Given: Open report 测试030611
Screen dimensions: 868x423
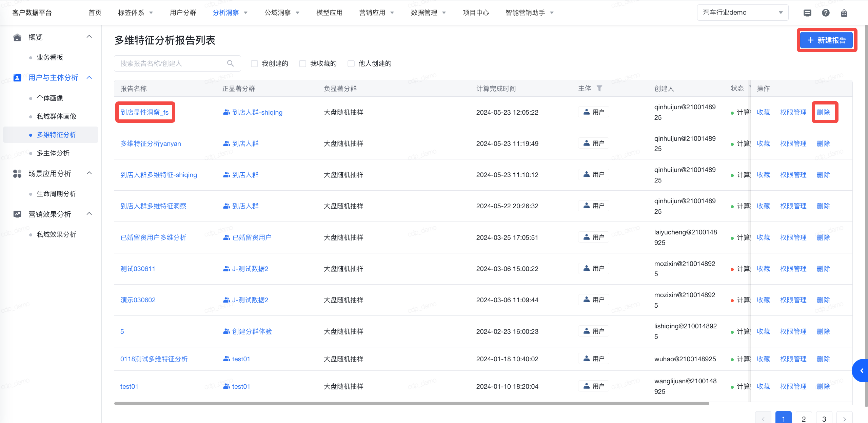Looking at the screenshot, I should (138, 269).
